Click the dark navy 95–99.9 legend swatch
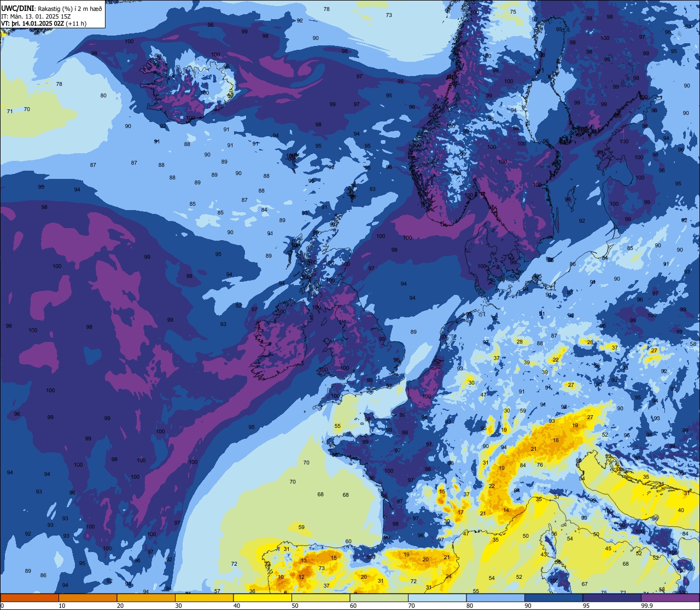The width and height of the screenshot is (700, 610). tap(612, 597)
